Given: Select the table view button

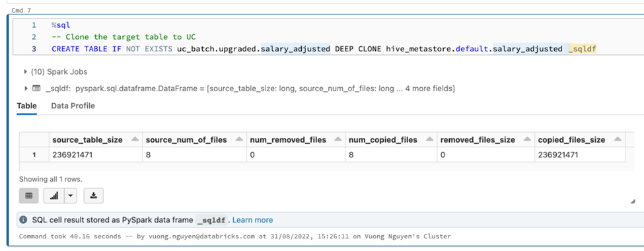Looking at the screenshot, I should tap(29, 196).
